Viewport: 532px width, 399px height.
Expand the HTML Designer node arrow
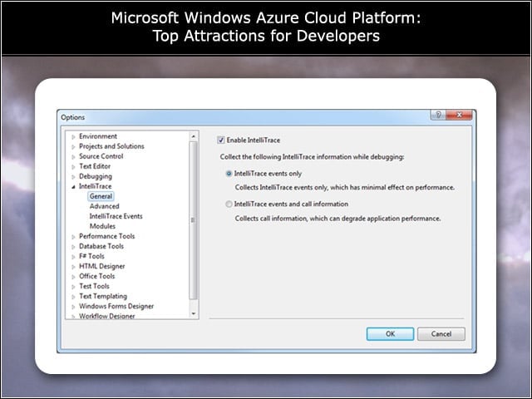click(x=73, y=267)
